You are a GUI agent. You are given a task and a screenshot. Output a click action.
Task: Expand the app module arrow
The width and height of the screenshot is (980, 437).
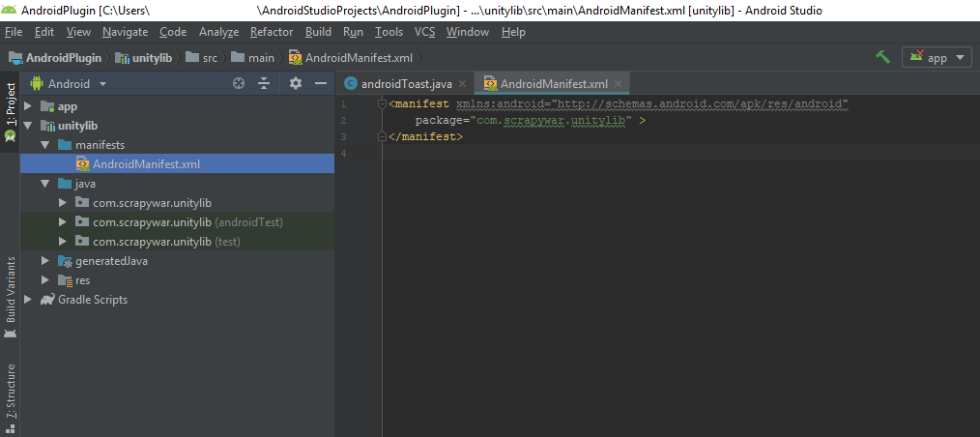pyautogui.click(x=27, y=106)
